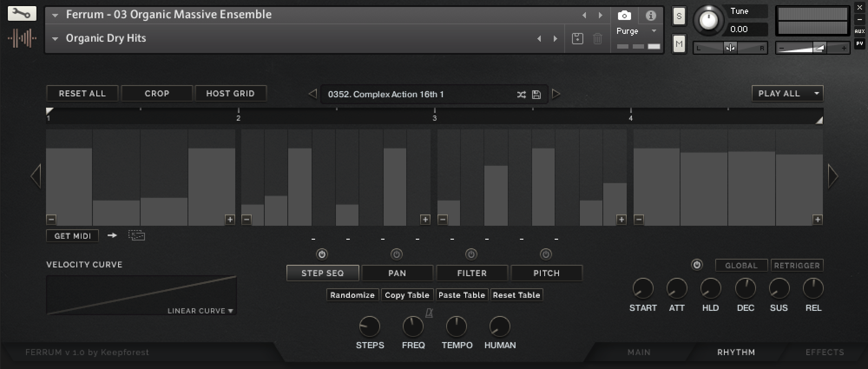Screen dimensions: 868x369
Task: Open the instrument info icon
Action: click(651, 16)
